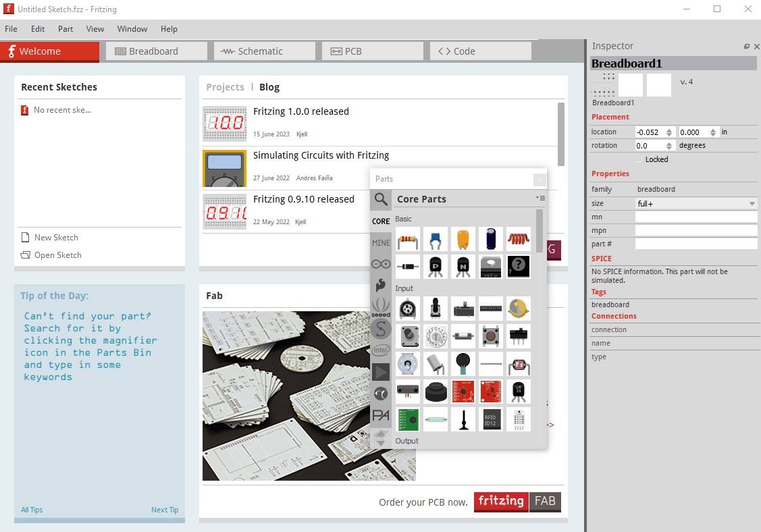Image resolution: width=761 pixels, height=532 pixels.
Task: Open the View menu
Action: (95, 29)
